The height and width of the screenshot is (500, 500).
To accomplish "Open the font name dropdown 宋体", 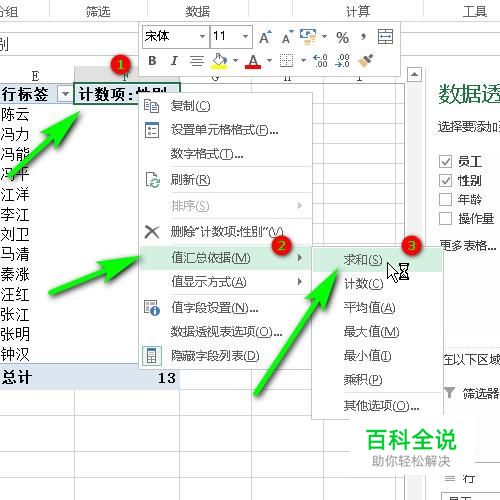I will [202, 36].
